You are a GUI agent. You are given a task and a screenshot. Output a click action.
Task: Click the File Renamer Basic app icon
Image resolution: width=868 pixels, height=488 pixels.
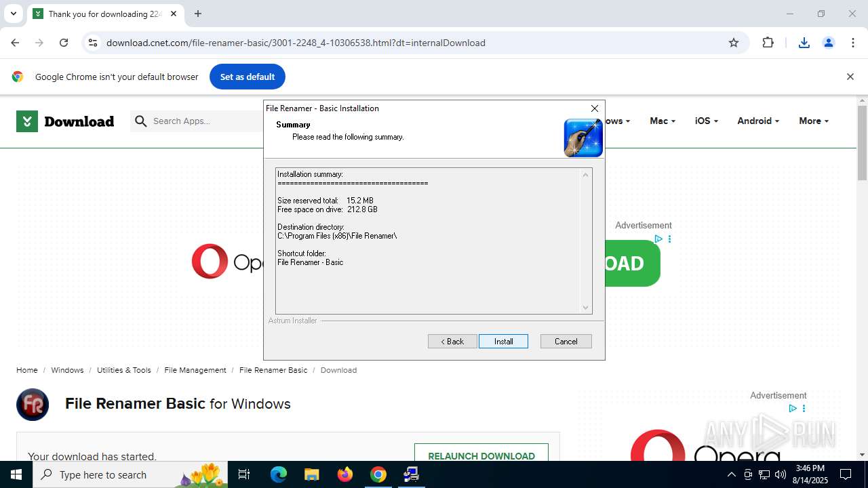click(33, 405)
